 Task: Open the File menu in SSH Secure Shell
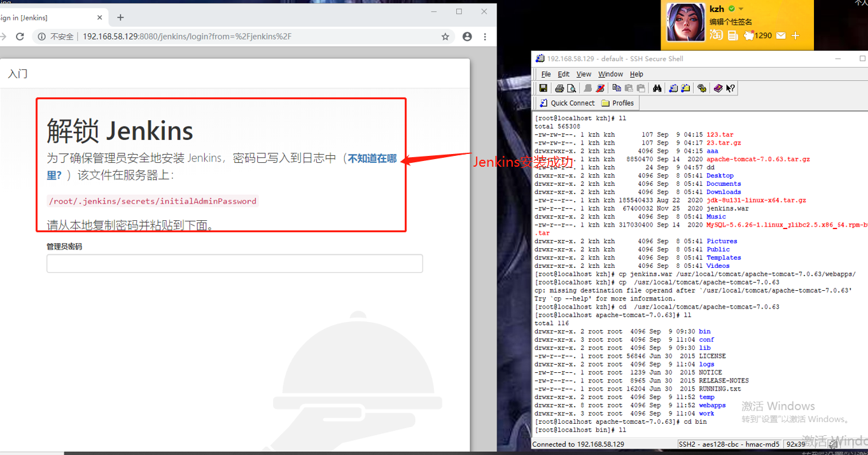point(546,74)
